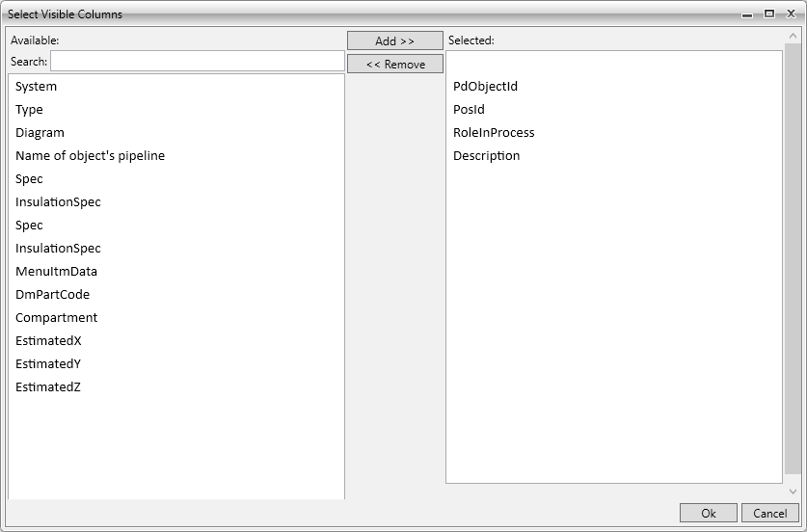
Task: Click scroll down arrow of Selected list
Action: tap(793, 491)
